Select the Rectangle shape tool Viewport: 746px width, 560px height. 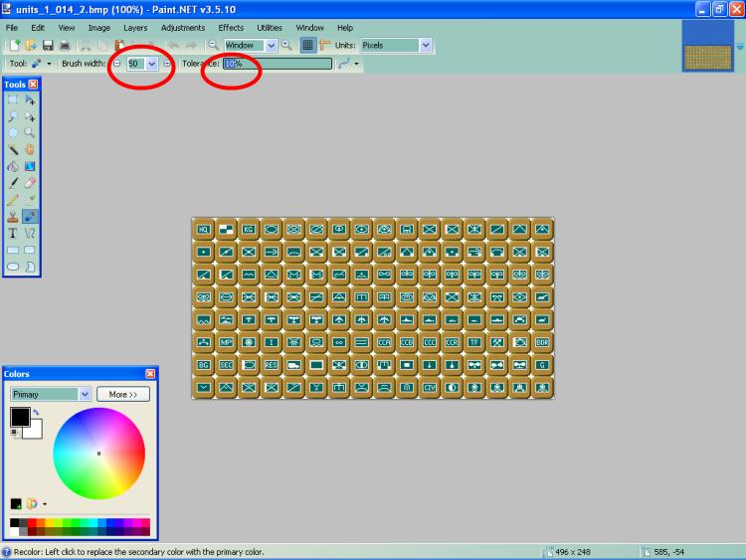tap(13, 250)
